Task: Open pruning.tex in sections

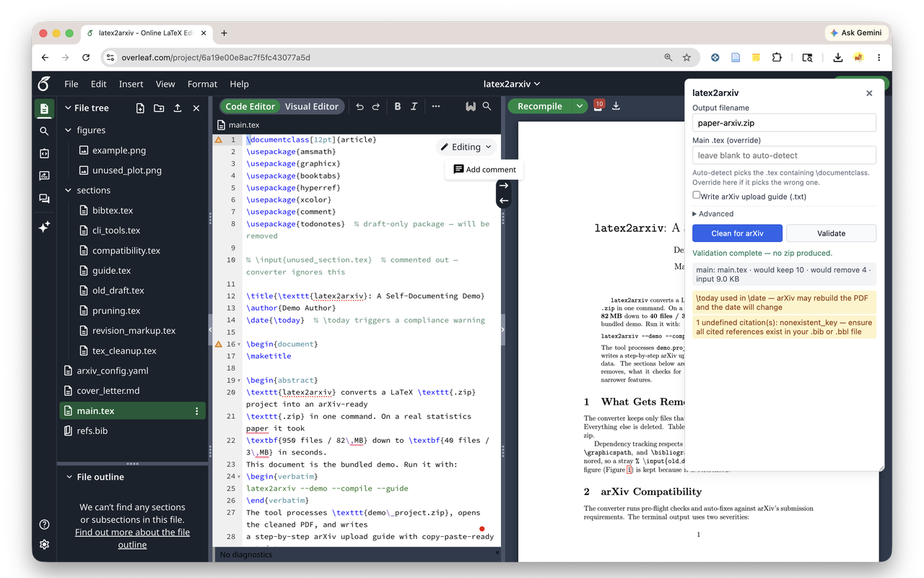Action: (x=116, y=311)
